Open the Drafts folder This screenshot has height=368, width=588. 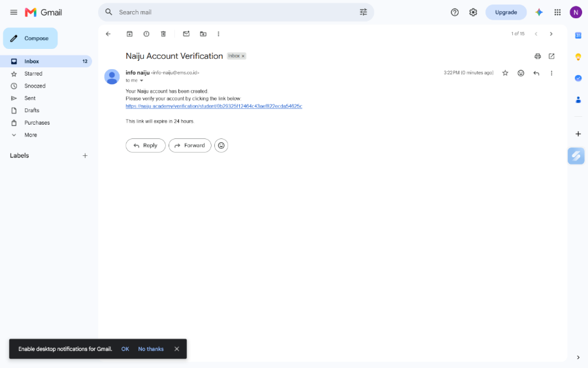pyautogui.click(x=46, y=110)
